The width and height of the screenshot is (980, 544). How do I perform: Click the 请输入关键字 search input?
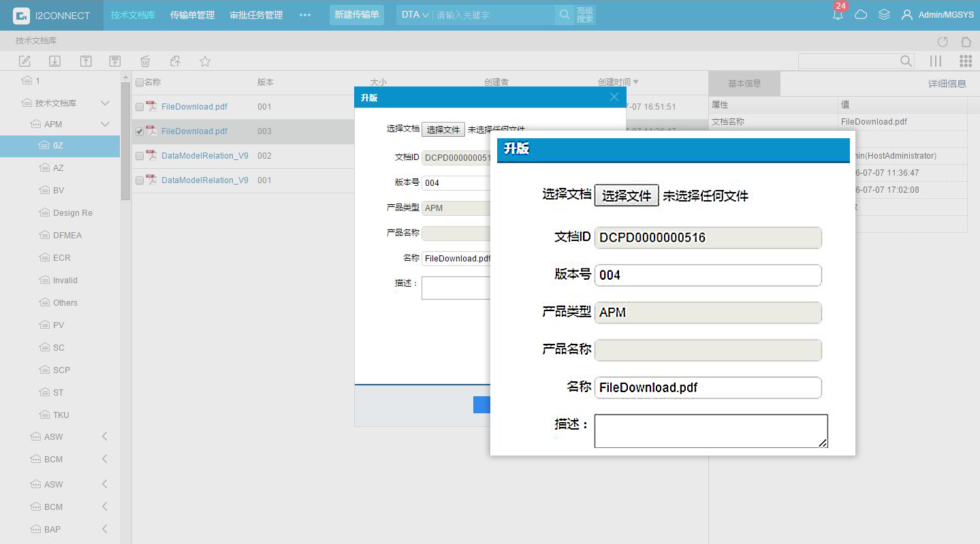click(494, 15)
